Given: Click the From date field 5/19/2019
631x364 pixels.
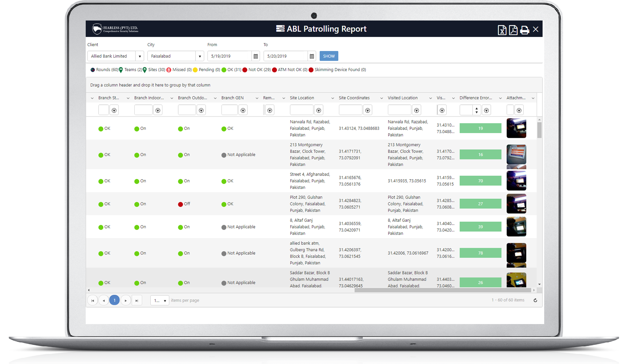Looking at the screenshot, I should pos(230,56).
